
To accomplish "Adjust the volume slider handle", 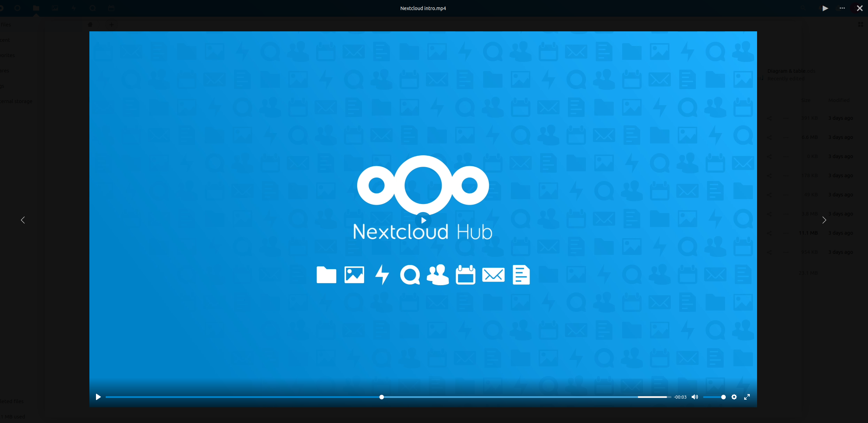I will (x=723, y=397).
